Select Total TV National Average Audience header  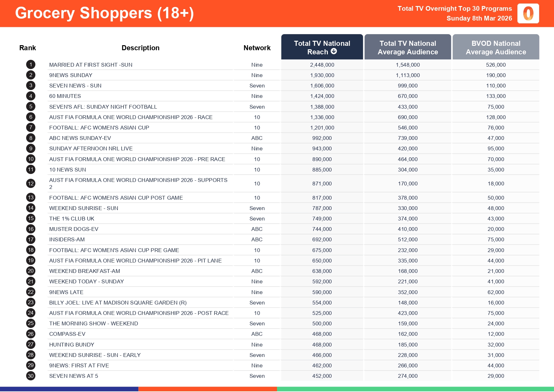click(408, 47)
